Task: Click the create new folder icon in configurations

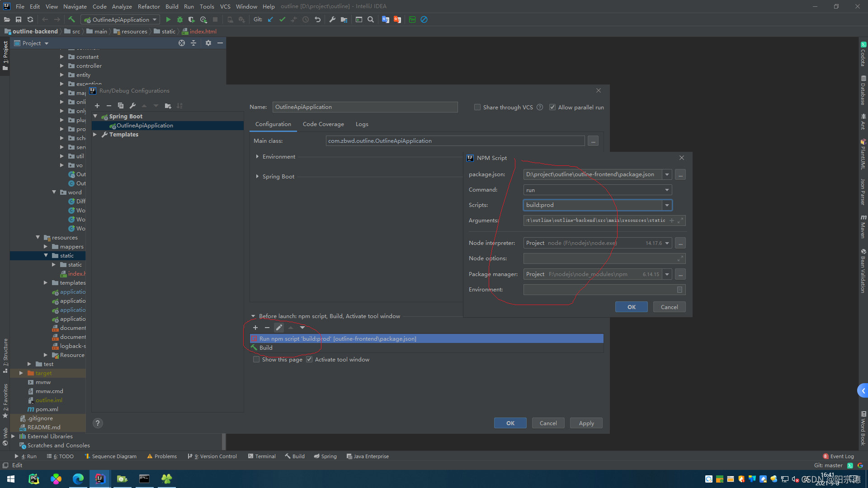Action: click(x=168, y=106)
